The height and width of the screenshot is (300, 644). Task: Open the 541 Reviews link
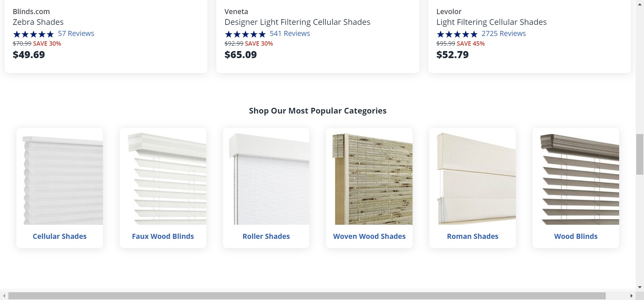point(290,34)
